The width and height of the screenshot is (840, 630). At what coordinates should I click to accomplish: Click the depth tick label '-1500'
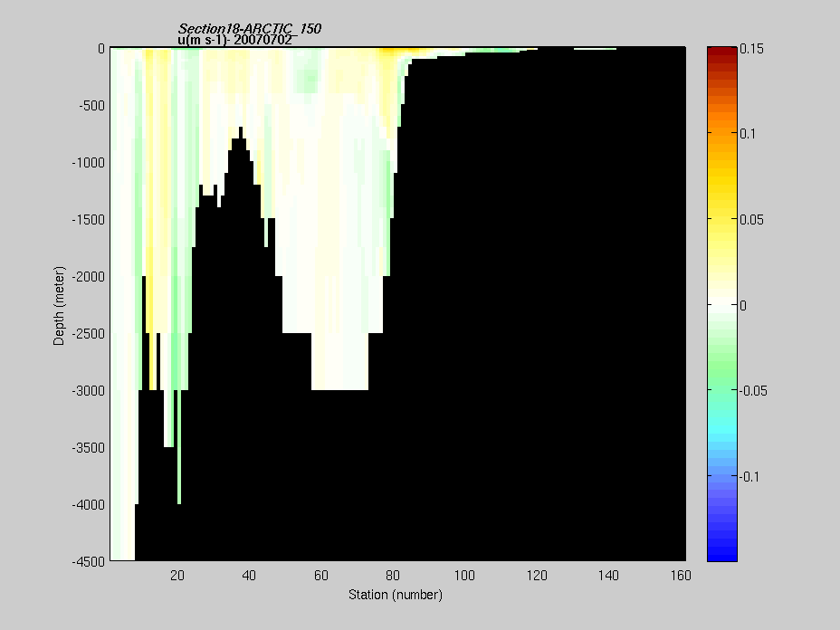(89, 220)
